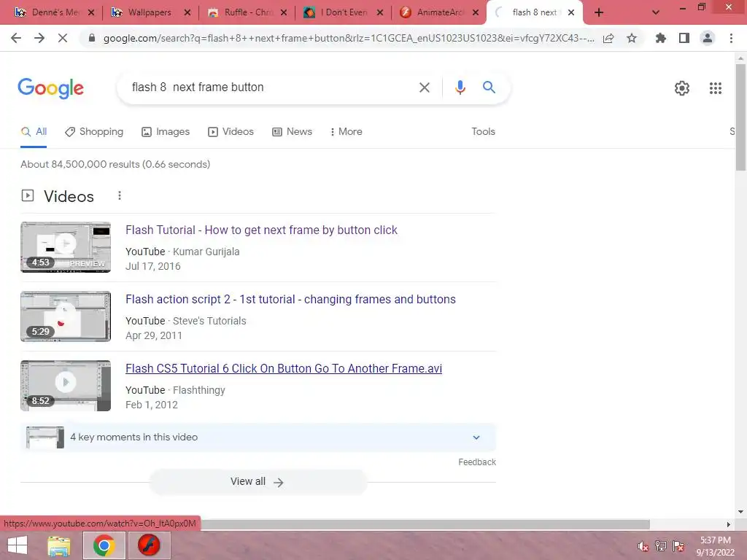Open the 8:52 video thumbnail

point(66,386)
